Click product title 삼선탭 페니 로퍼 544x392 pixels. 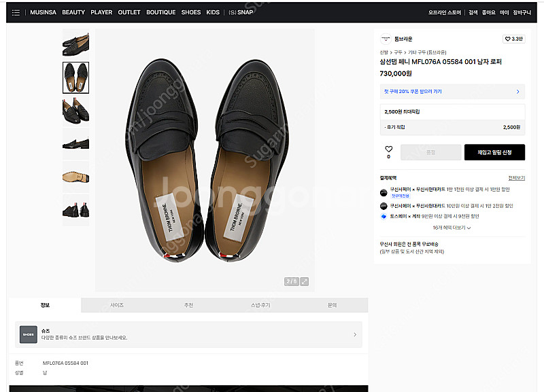[441, 62]
